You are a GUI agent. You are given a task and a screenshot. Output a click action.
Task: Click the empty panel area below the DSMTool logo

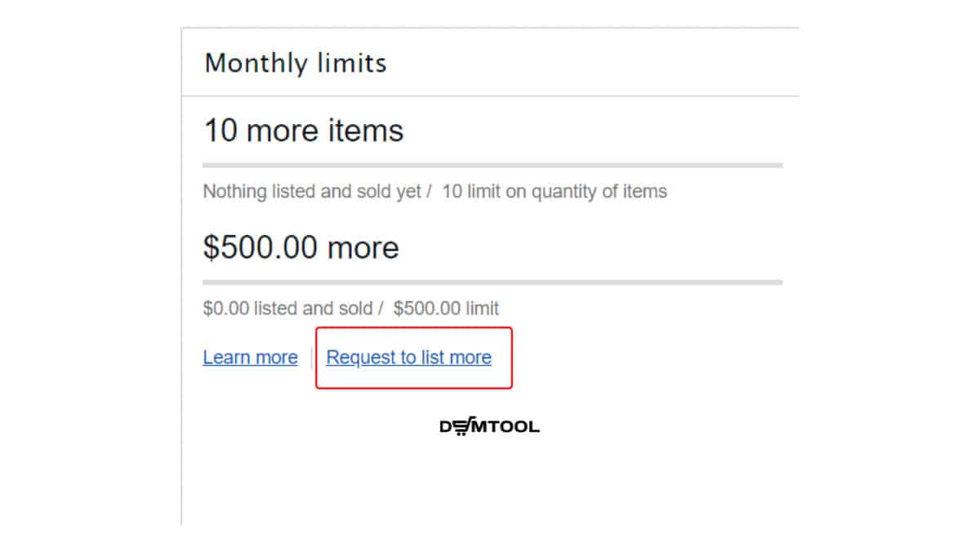point(490,482)
